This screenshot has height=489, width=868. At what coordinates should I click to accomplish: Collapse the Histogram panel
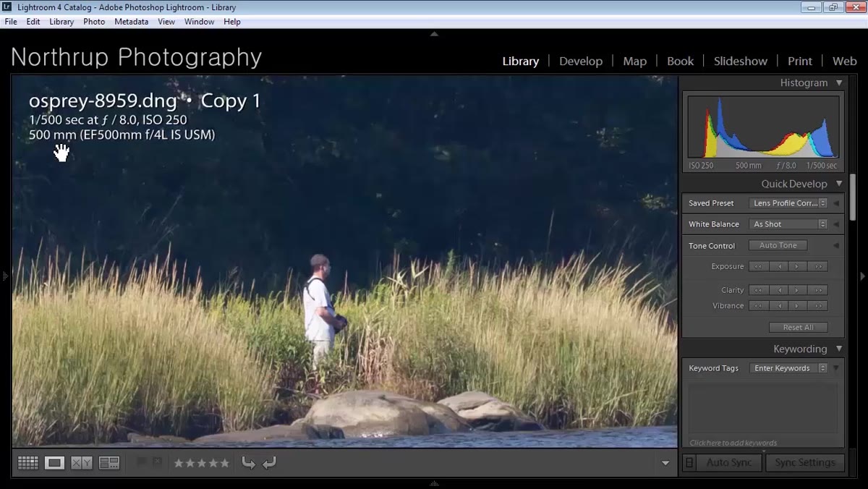(x=839, y=83)
